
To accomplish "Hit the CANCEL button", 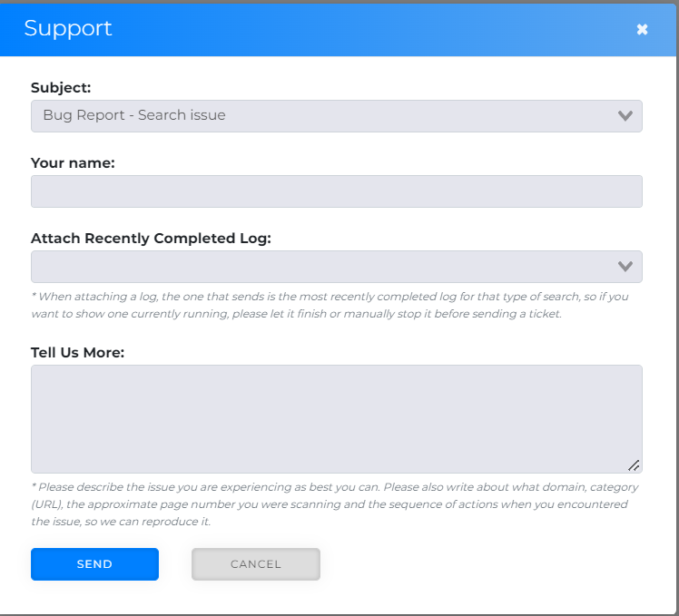I will coord(256,564).
